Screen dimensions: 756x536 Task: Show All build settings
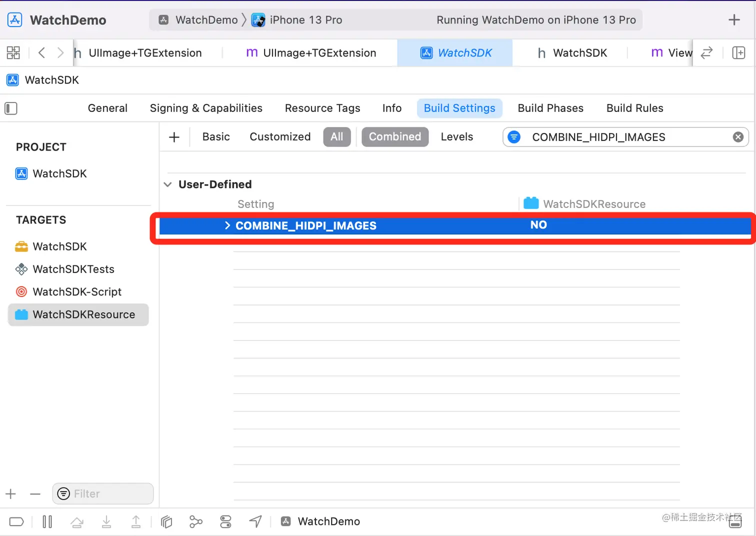337,137
